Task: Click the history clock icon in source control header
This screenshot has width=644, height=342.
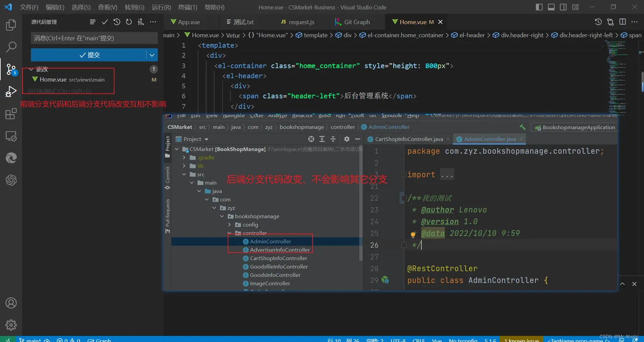Action: pyautogui.click(x=117, y=22)
